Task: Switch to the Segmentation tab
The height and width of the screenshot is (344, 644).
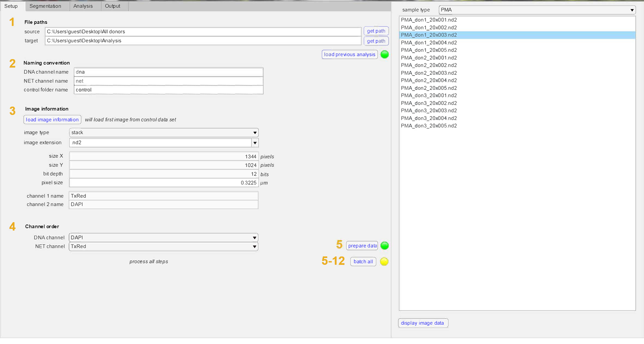Action: pos(45,6)
